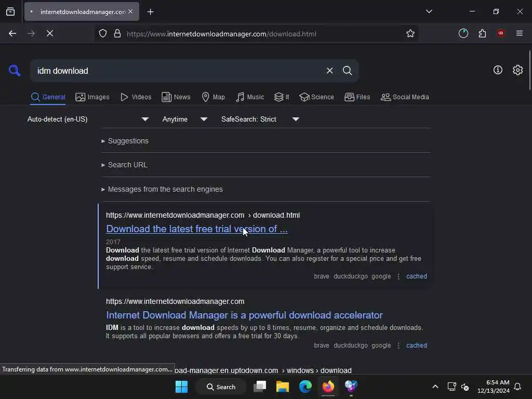The image size is (532, 399).
Task: Click the Windows taskbar Search box
Action: tap(221, 387)
